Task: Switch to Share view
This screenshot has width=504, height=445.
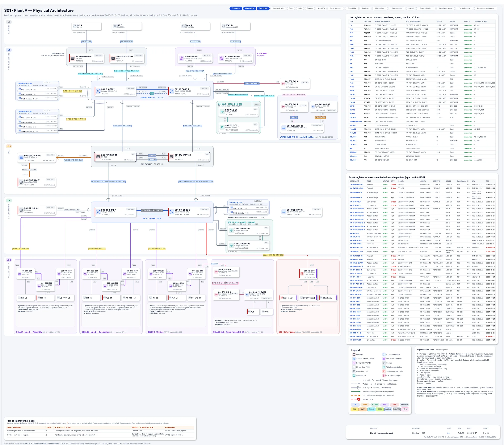Action: (249, 8)
